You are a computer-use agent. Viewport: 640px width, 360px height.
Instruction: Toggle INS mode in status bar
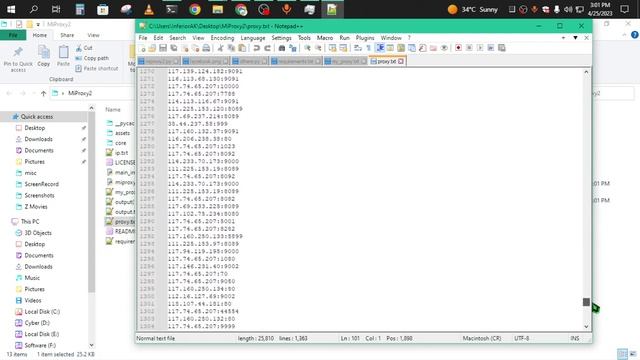pyautogui.click(x=575, y=338)
